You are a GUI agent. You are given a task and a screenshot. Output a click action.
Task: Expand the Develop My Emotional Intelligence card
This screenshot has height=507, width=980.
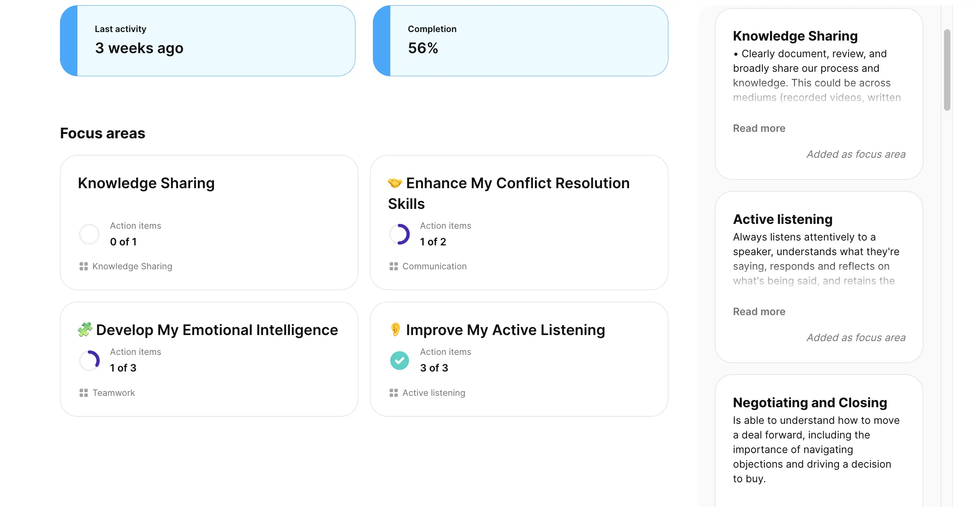coord(209,358)
